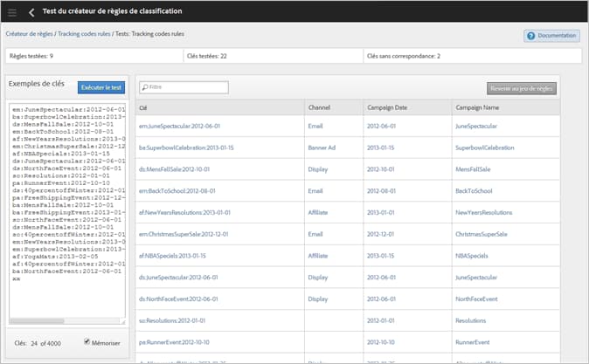Open Créateur de règles breadcrumb link
Screen dimensions: 589x364
point(30,34)
